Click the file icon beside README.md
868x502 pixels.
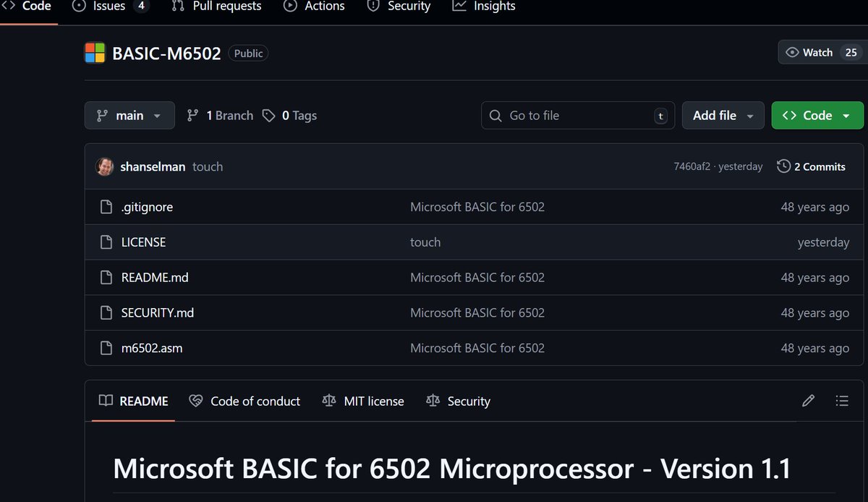coord(106,278)
